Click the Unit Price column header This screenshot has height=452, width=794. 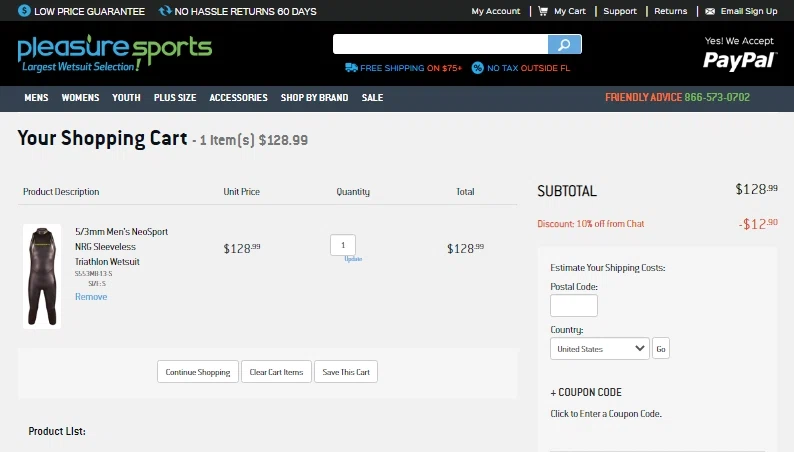point(242,192)
